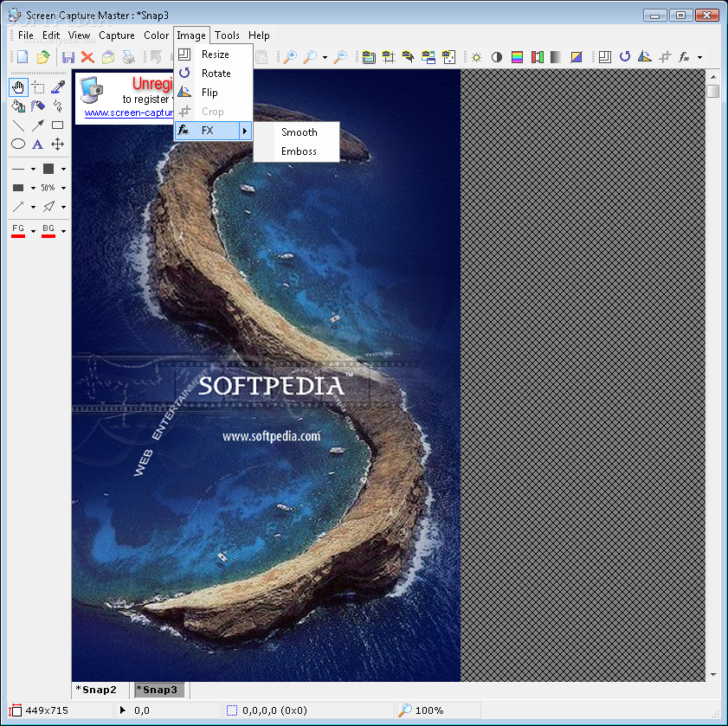The width and height of the screenshot is (728, 726).
Task: Choose the highlighter marker tool
Action: tap(38, 106)
